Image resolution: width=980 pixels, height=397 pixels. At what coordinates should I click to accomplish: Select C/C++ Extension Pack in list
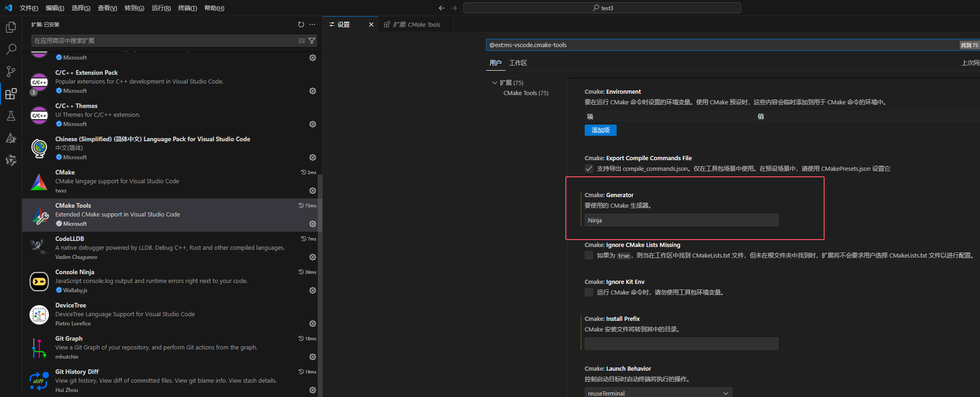click(170, 82)
